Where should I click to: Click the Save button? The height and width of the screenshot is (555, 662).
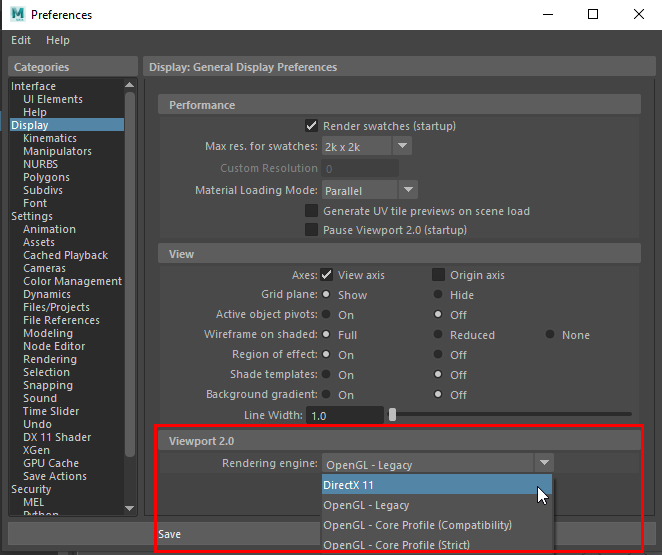pyautogui.click(x=169, y=534)
